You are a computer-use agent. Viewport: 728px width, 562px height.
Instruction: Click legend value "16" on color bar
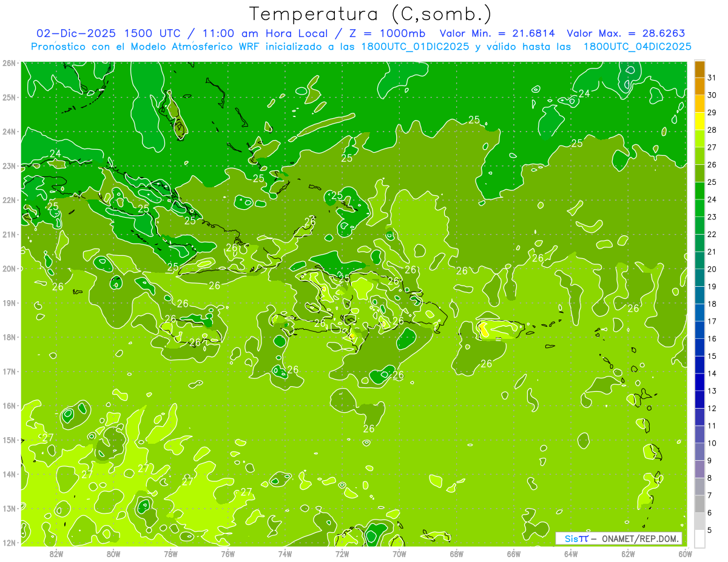coord(712,338)
